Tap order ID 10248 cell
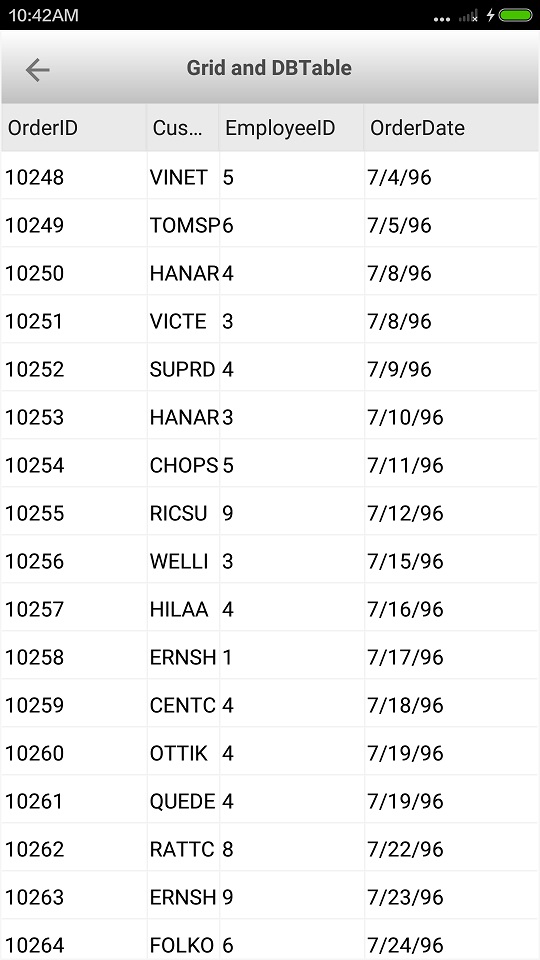This screenshot has height=960, width=540. pyautogui.click(x=73, y=177)
